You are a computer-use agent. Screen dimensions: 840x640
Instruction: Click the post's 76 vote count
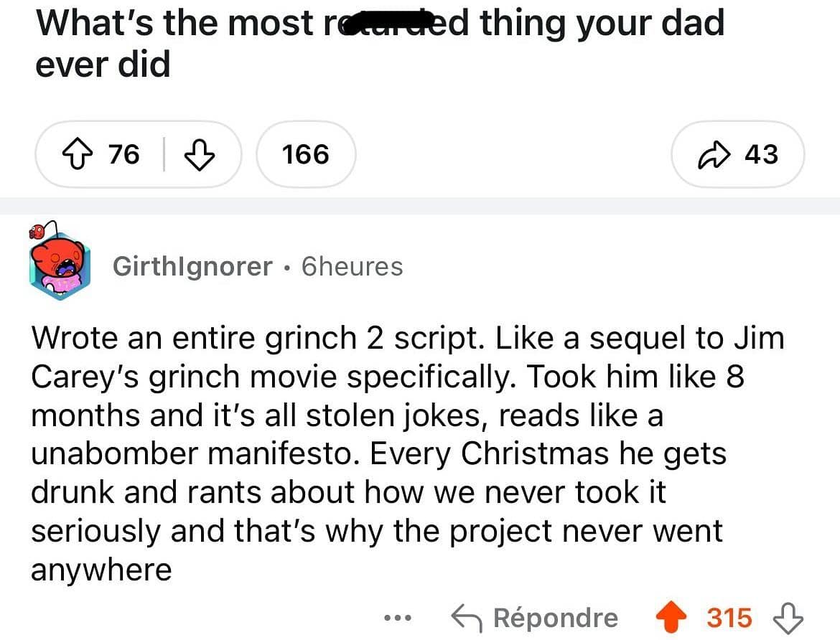(x=124, y=154)
